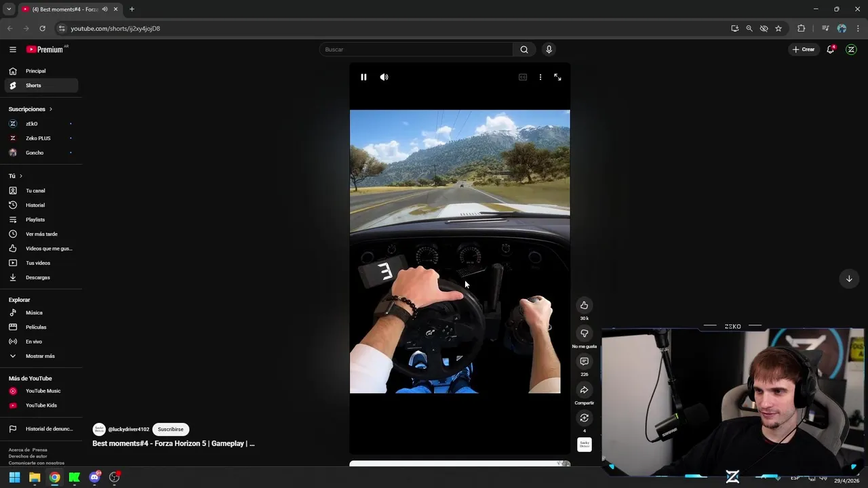
Task: Open Principal in the sidebar
Action: click(41, 71)
